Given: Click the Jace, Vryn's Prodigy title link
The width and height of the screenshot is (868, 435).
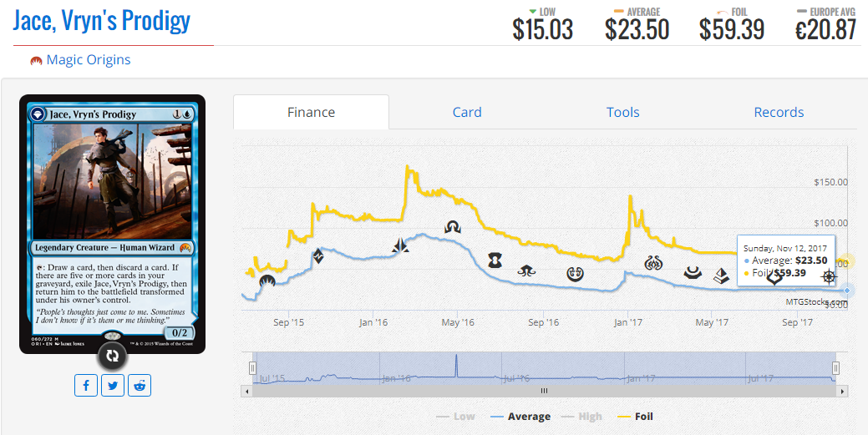Looking at the screenshot, I should click(102, 21).
